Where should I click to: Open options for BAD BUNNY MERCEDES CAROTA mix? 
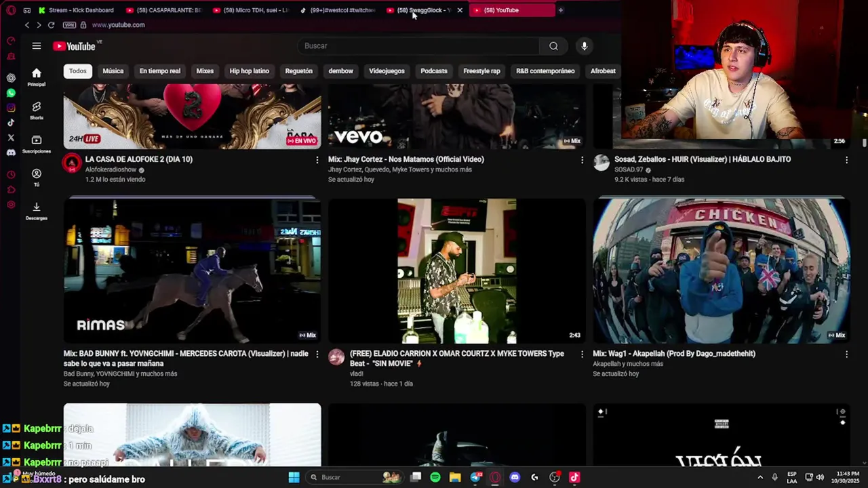(x=317, y=354)
